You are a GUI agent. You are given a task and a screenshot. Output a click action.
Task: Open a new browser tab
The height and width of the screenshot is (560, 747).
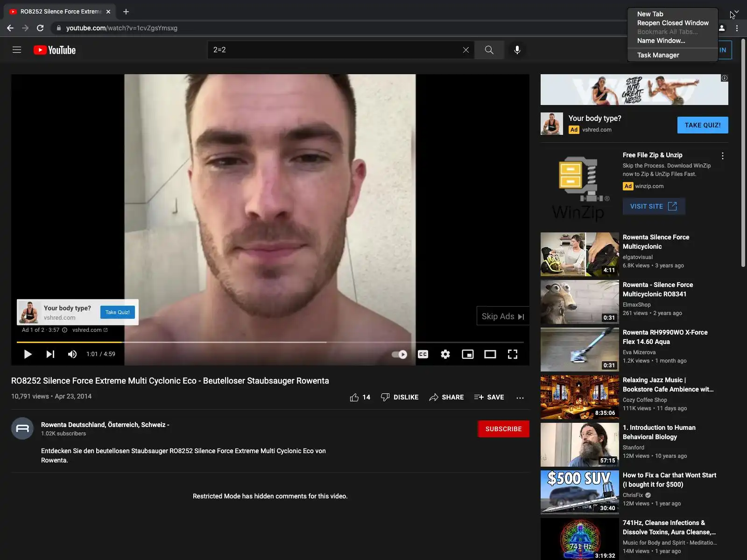126,12
